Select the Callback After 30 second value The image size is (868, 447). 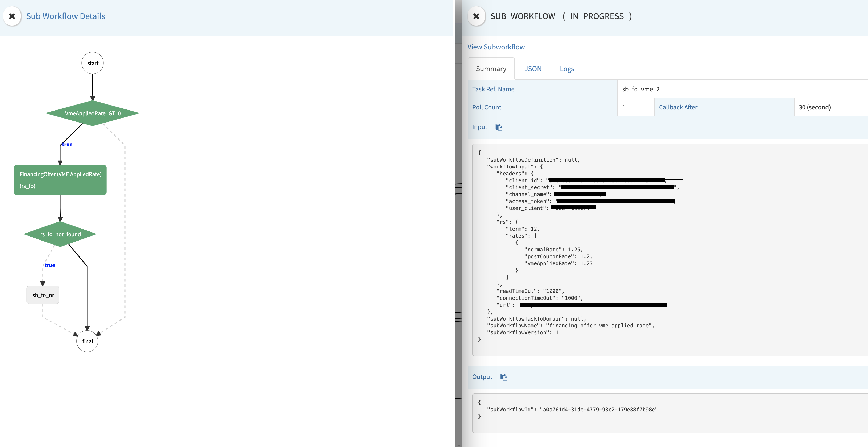coord(815,107)
